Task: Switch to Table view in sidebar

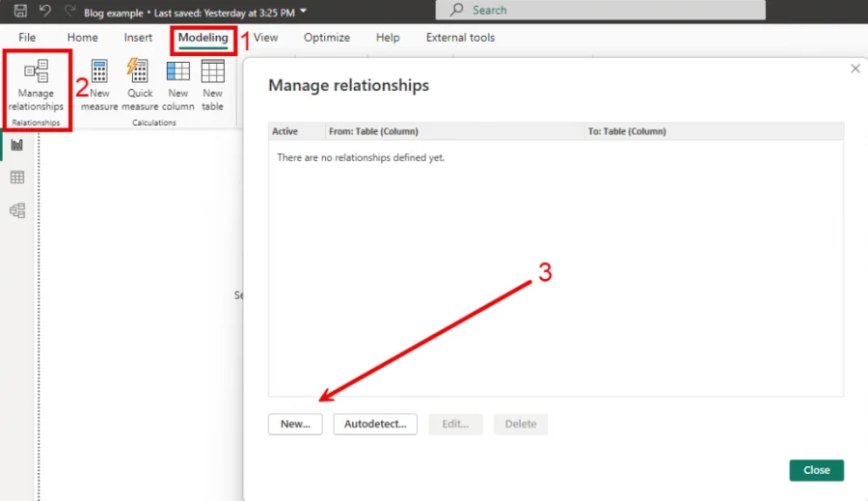Action: pyautogui.click(x=17, y=178)
